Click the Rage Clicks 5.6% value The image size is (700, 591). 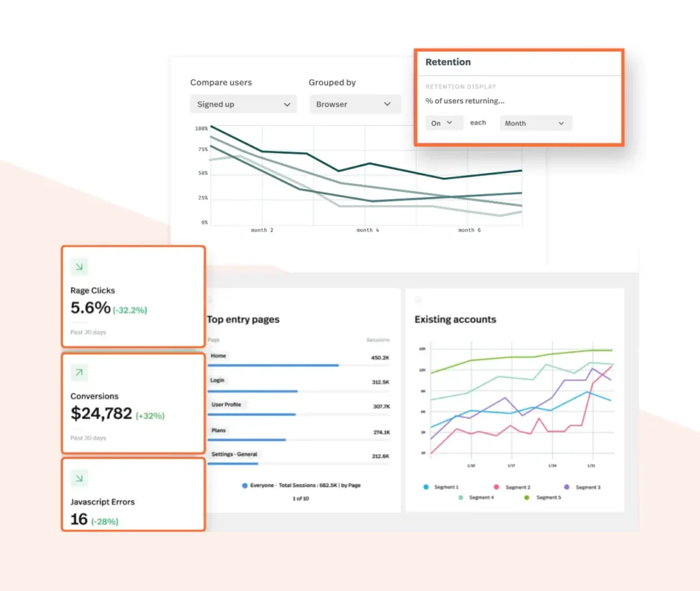90,308
